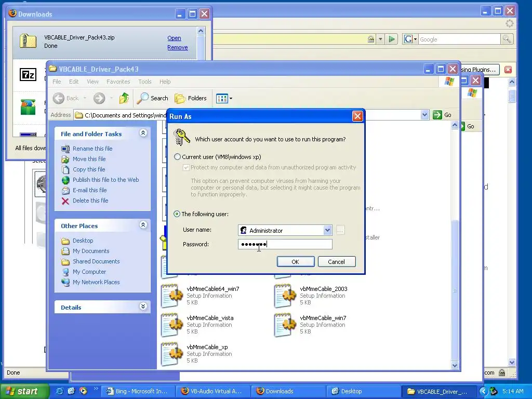Click the green Go arrow in Firefox
The width and height of the screenshot is (532, 399).
click(392, 39)
